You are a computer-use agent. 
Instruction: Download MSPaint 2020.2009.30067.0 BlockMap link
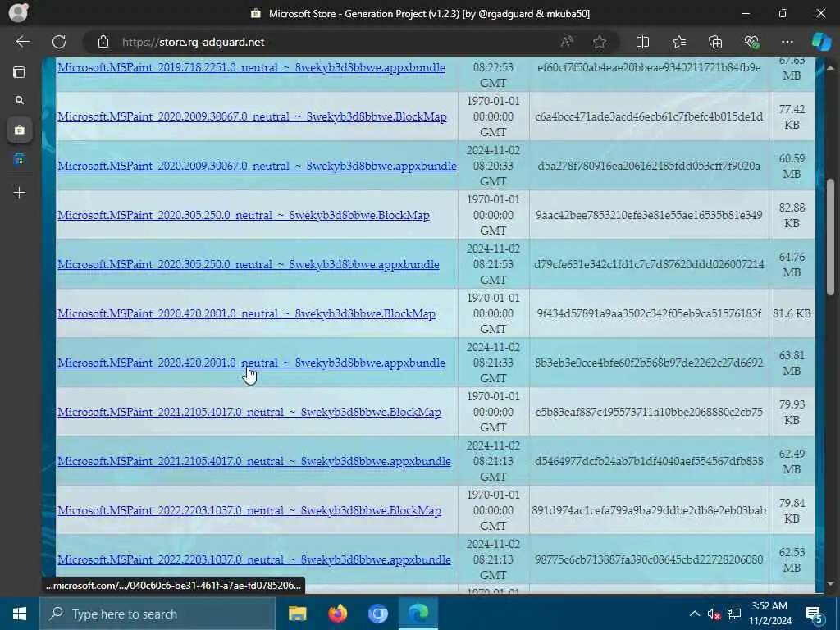(x=252, y=116)
